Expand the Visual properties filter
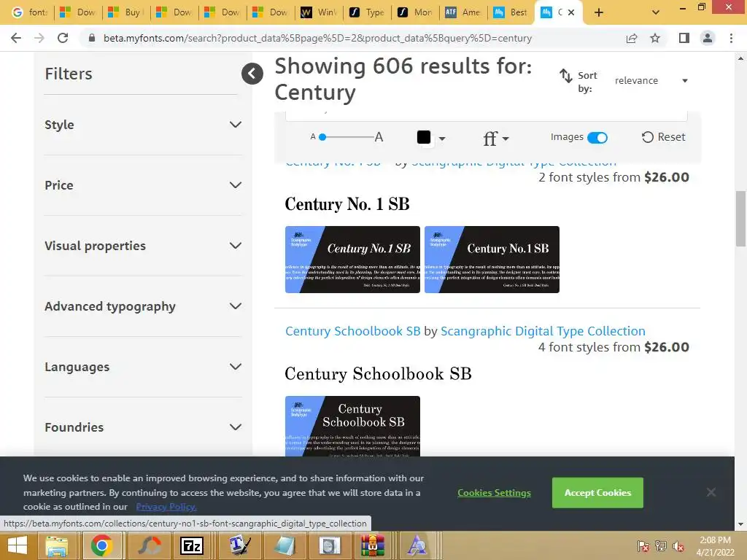 pyautogui.click(x=143, y=246)
